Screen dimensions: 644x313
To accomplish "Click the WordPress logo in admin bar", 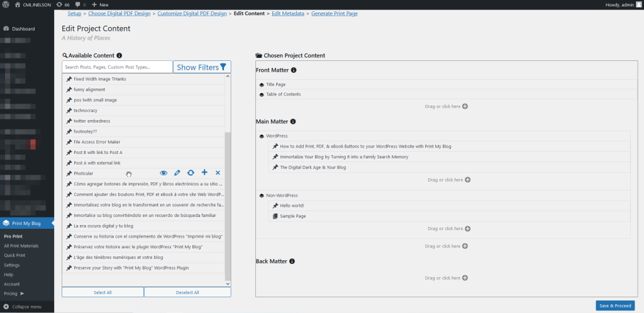I will pos(6,4).
